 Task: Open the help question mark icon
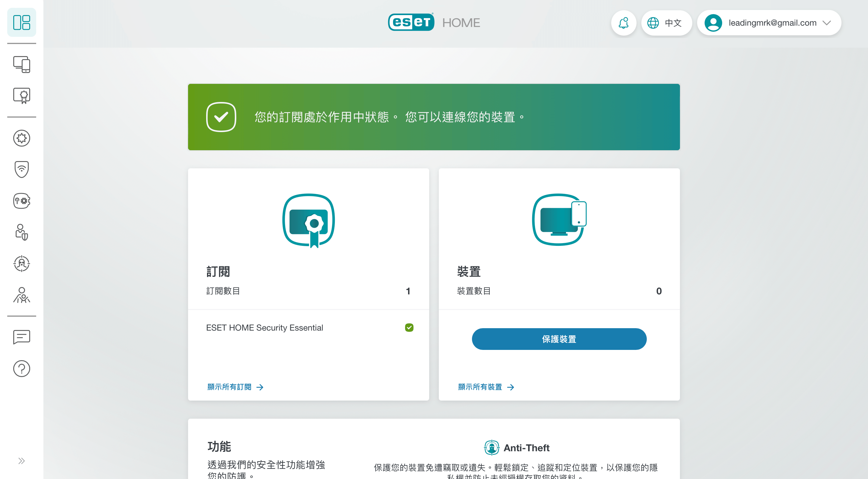[22, 368]
